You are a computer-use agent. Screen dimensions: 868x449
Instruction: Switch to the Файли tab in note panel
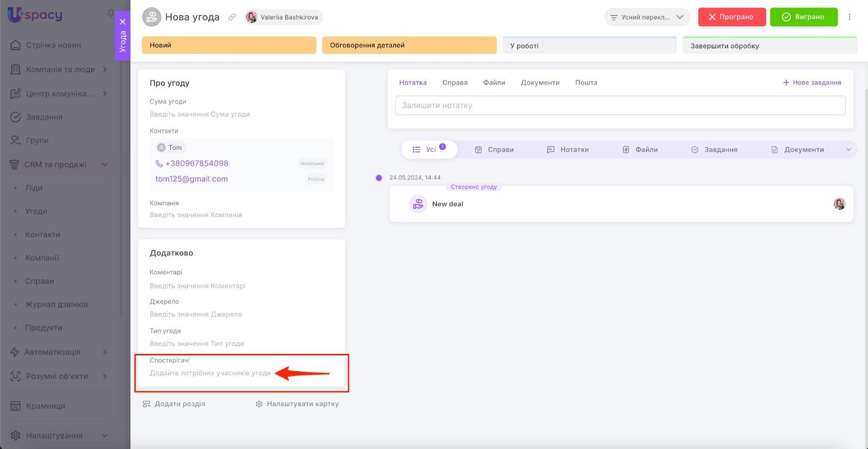point(494,83)
